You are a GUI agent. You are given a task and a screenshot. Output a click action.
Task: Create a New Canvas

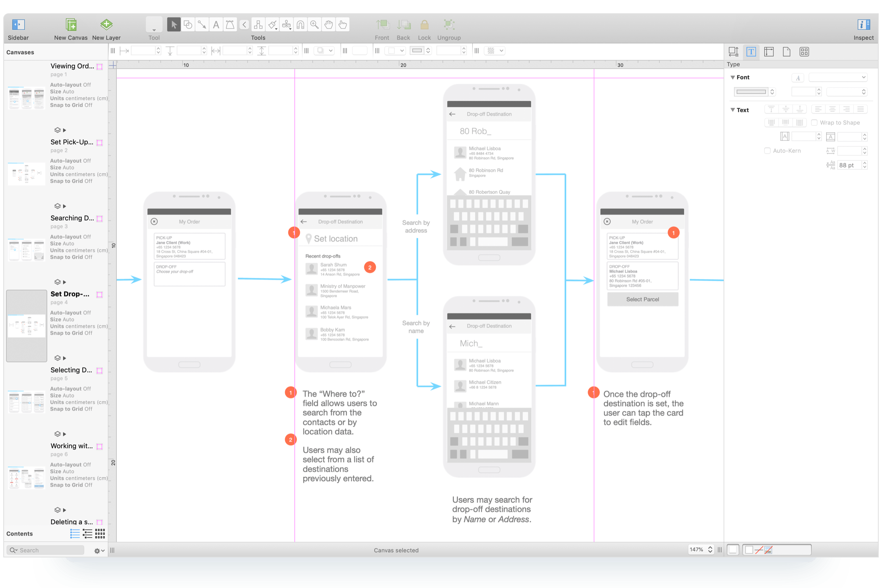point(71,25)
